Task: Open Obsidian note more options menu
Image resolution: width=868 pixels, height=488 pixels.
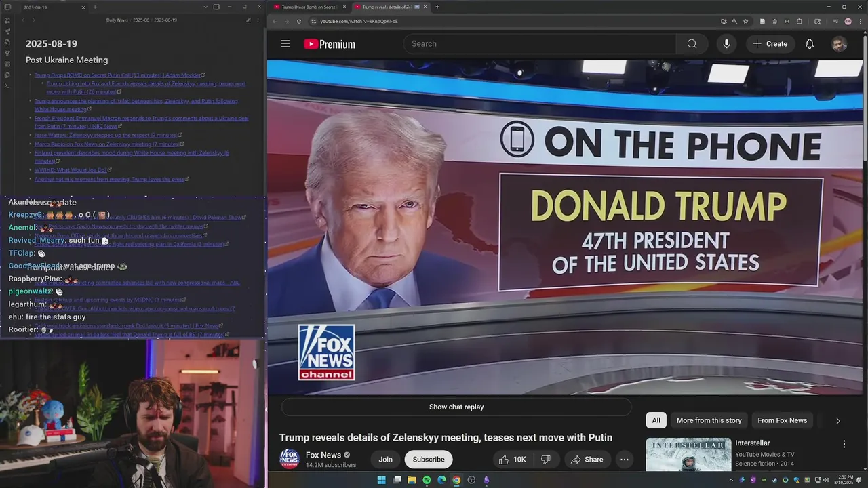Action: click(258, 20)
